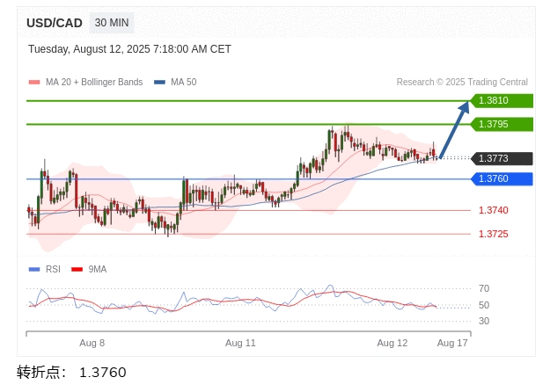Click the 1.3725 support level label
The width and height of the screenshot is (550, 392).
coord(493,234)
